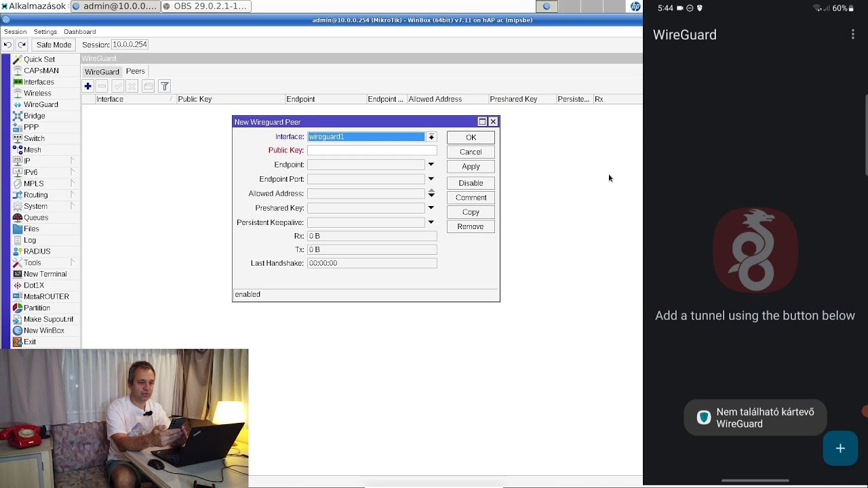The height and width of the screenshot is (488, 868).
Task: Expand the Endpoint field arrow
Action: 431,165
